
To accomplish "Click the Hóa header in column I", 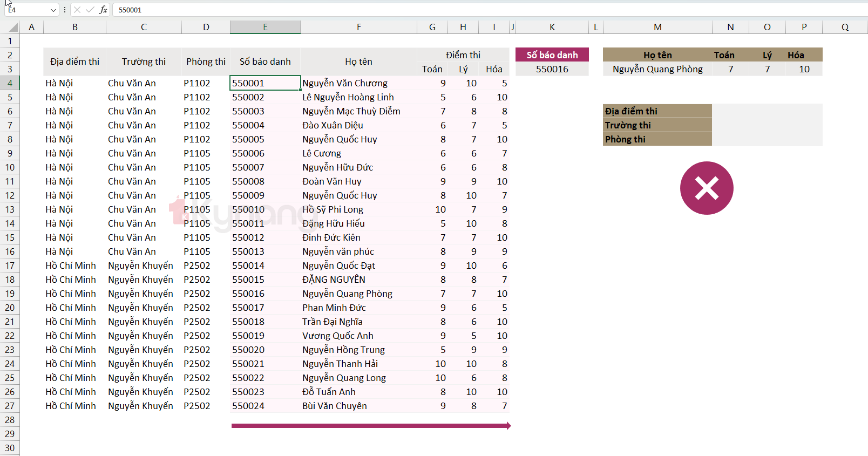I will coord(494,69).
